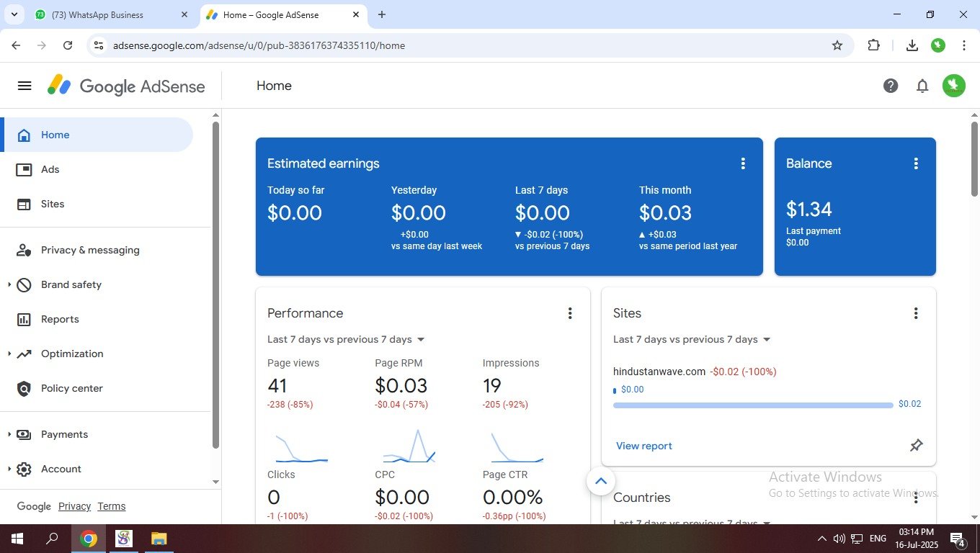This screenshot has width=980, height=553.
Task: Go to Reports in the sidebar
Action: (60, 319)
